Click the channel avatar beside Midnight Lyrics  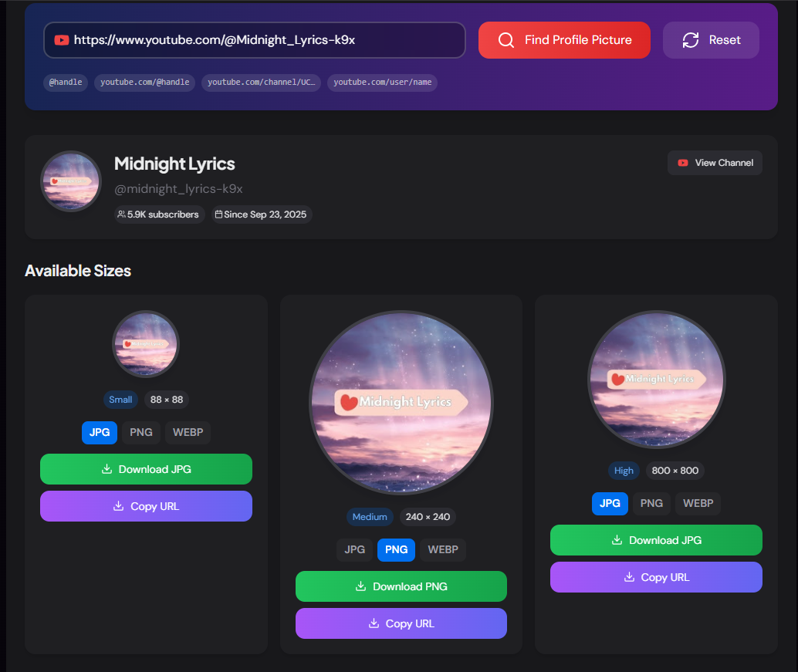coord(71,181)
